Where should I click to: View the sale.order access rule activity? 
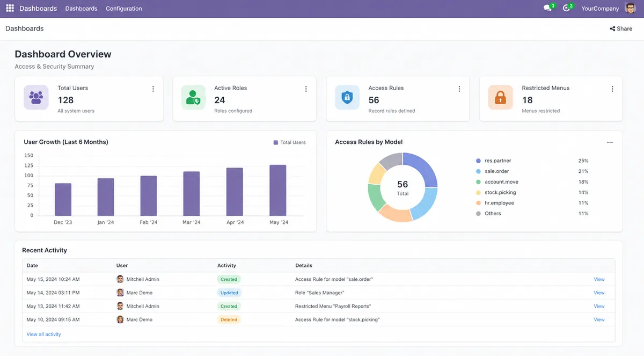(599, 279)
